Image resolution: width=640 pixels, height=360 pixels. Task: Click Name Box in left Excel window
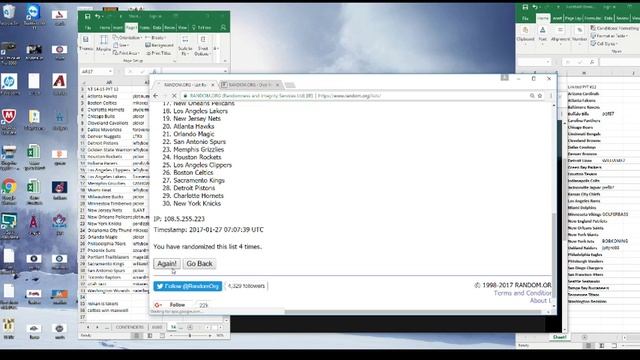[97, 71]
